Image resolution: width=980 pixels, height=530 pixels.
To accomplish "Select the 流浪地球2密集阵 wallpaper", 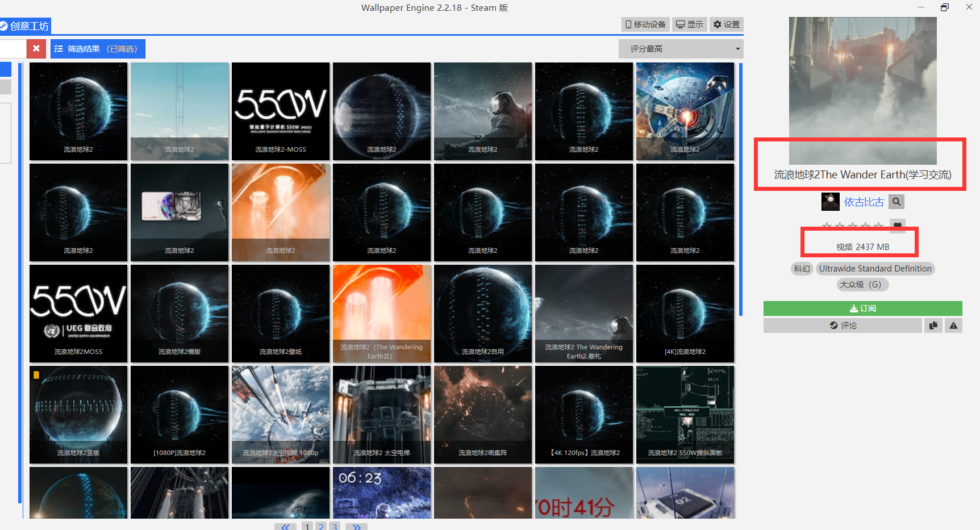I will (x=483, y=415).
